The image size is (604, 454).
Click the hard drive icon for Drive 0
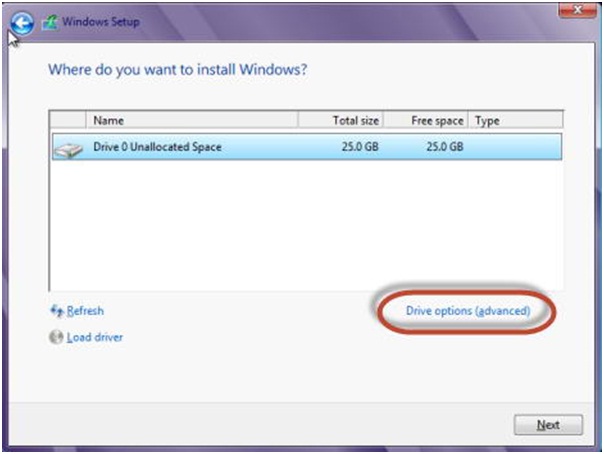pyautogui.click(x=68, y=149)
